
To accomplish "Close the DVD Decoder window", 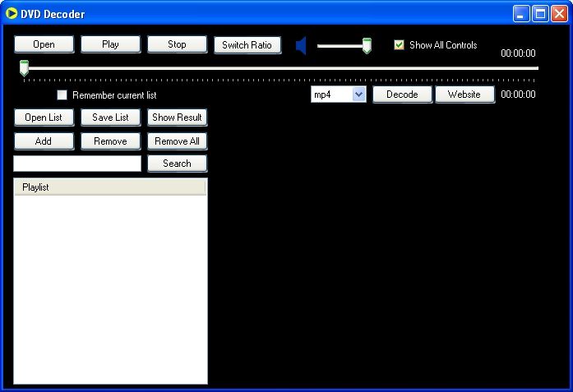I will (559, 14).
